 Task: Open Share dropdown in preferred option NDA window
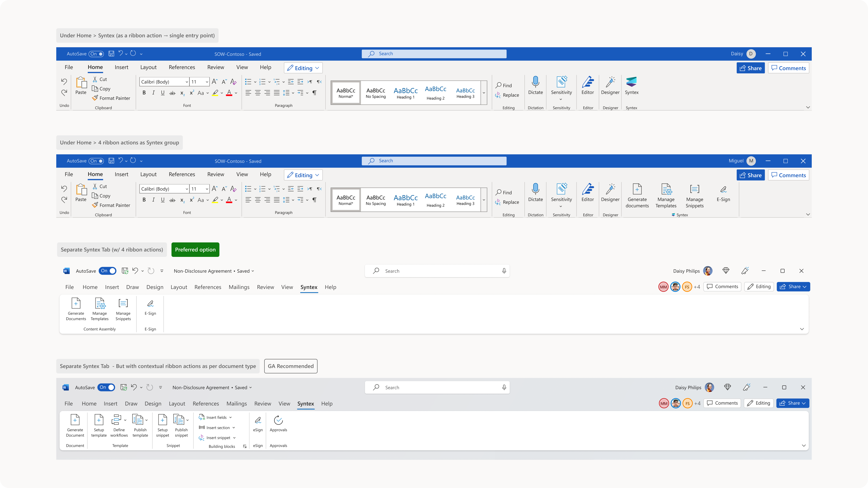point(804,287)
